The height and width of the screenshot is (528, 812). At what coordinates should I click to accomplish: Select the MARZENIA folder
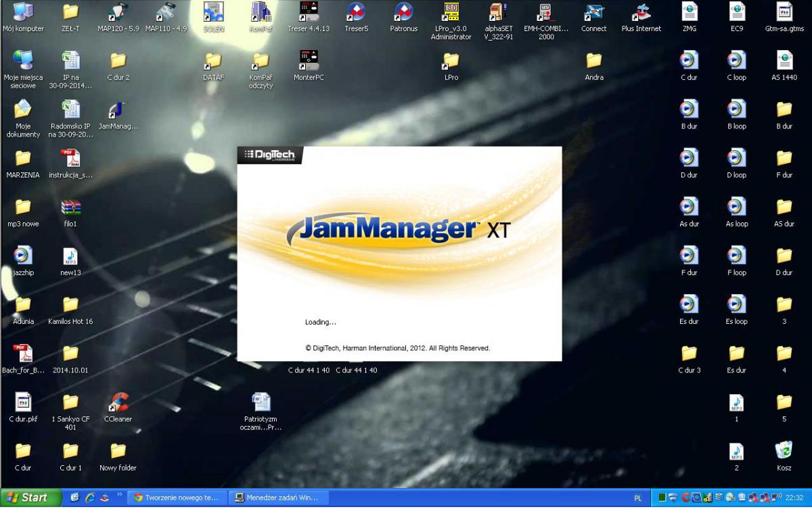(24, 164)
